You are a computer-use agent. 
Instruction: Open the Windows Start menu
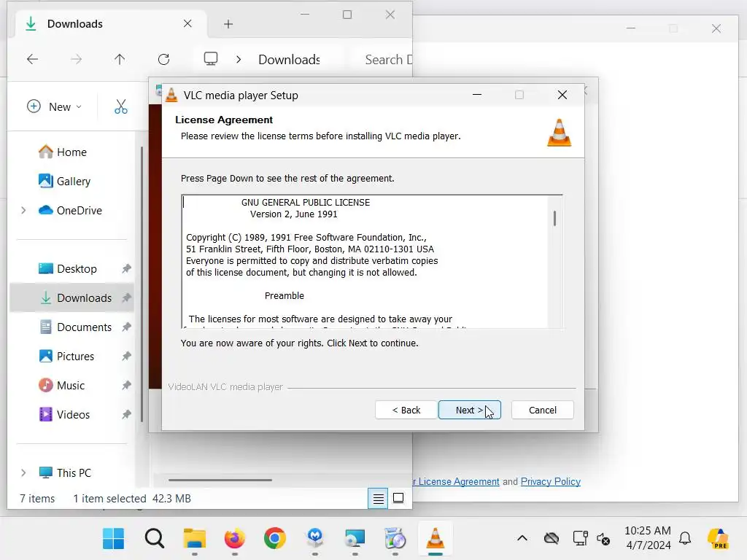tap(113, 539)
